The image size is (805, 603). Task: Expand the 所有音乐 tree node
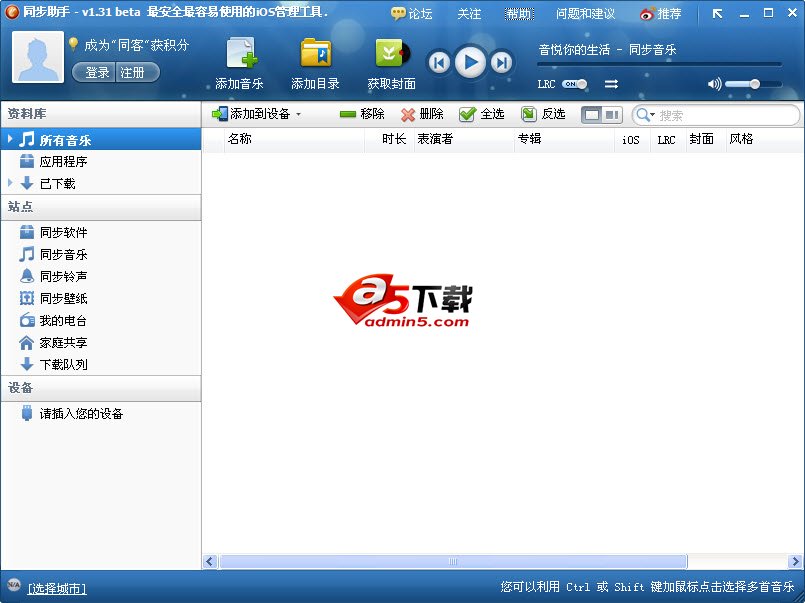pos(10,139)
